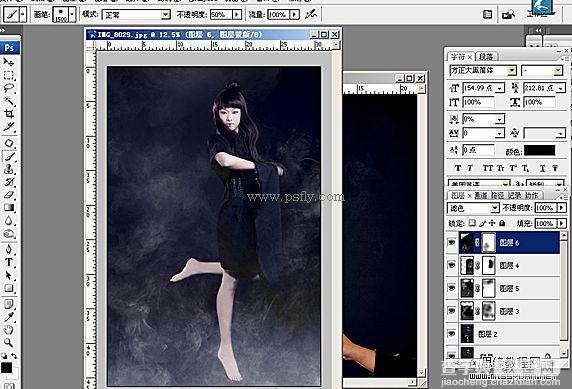Select the Move tool
The height and width of the screenshot is (389, 572).
(8, 62)
